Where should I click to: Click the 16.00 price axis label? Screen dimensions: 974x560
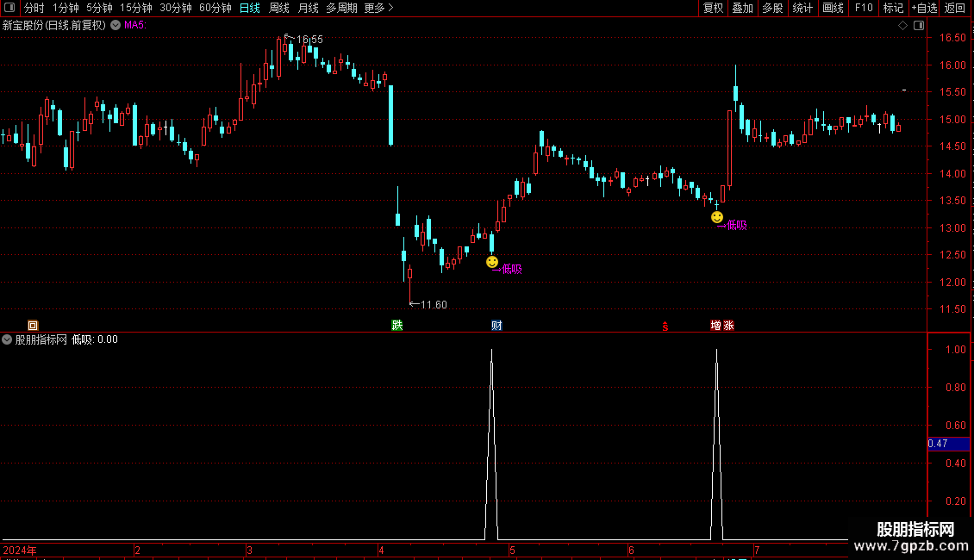tap(952, 65)
